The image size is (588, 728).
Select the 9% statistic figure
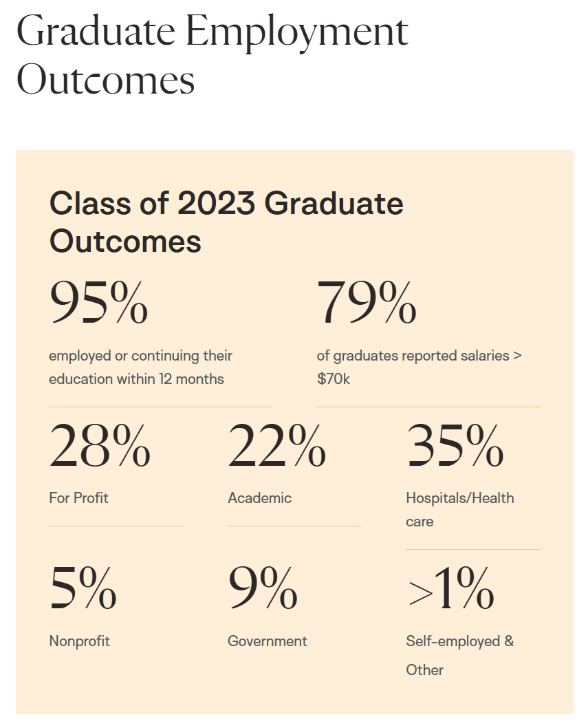[x=263, y=589]
